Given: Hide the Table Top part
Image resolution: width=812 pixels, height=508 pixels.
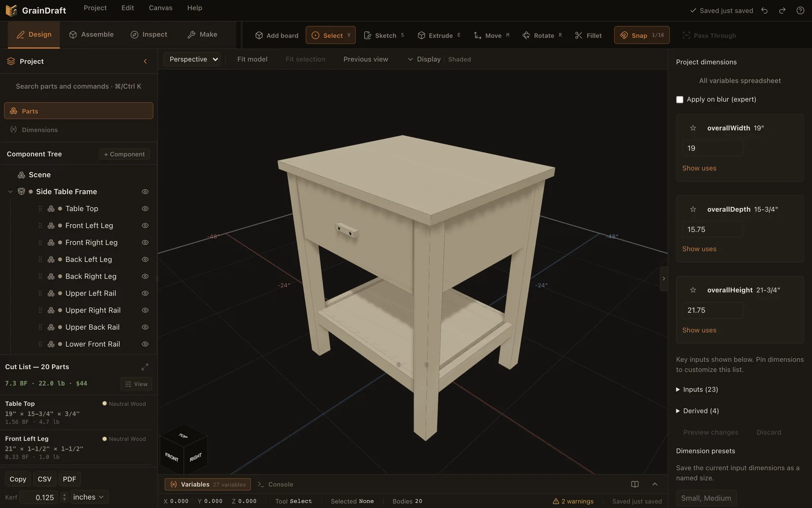Looking at the screenshot, I should click(145, 209).
